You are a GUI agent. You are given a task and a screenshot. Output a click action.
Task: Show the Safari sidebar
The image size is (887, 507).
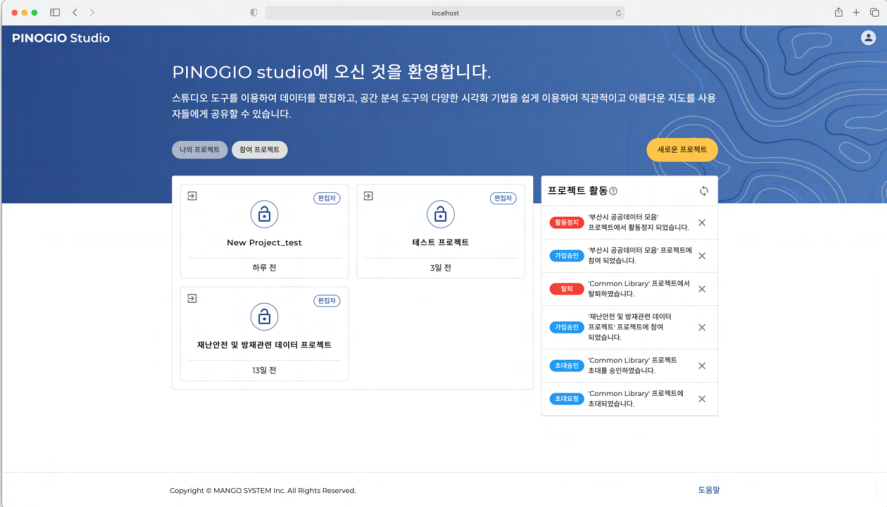pyautogui.click(x=55, y=12)
